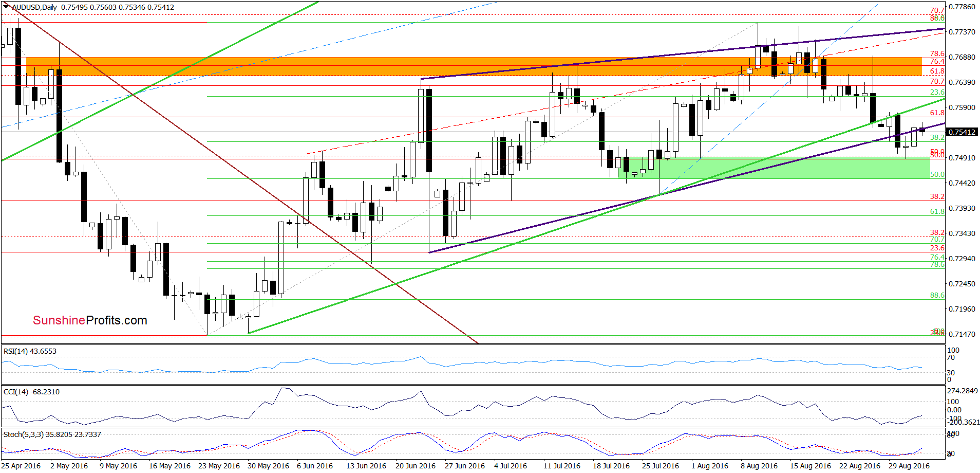Viewport: 980px width, 473px height.
Task: Click the 0.77370 price axis label
Action: click(x=962, y=32)
